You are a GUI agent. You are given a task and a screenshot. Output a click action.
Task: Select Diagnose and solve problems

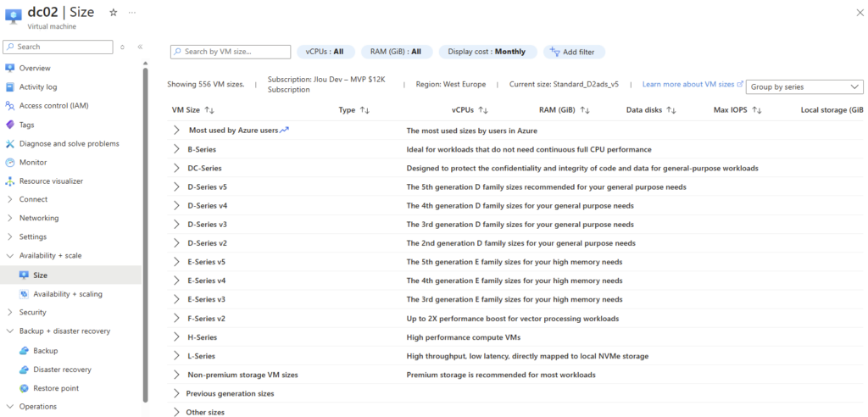tap(71, 143)
